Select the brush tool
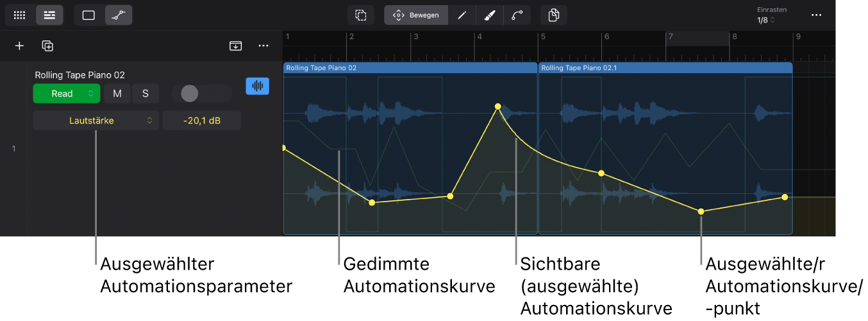Viewport: 868px width, 321px height. point(489,15)
